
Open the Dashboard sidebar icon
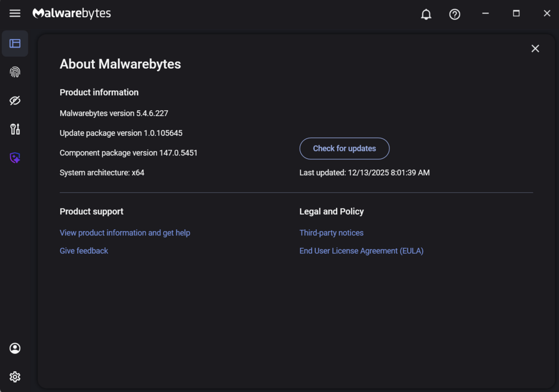coord(15,44)
